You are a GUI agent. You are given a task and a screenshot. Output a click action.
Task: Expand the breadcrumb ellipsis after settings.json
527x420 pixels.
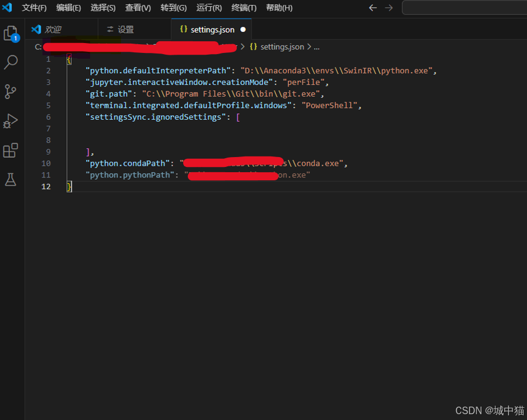tap(316, 47)
